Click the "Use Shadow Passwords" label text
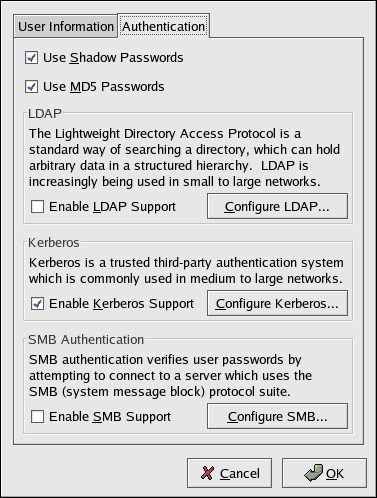377x498 pixels. pyautogui.click(x=113, y=58)
